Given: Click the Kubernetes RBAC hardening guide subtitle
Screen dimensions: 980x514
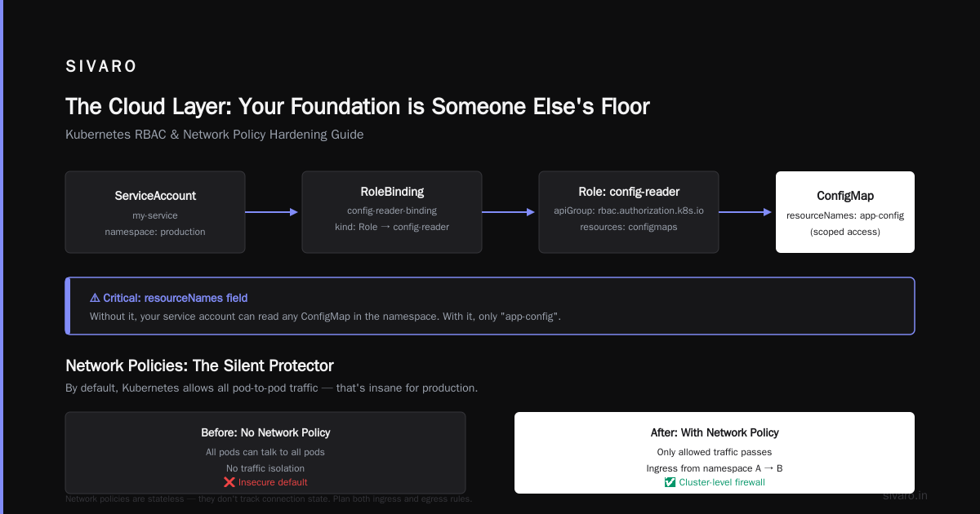Looking at the screenshot, I should (x=215, y=135).
